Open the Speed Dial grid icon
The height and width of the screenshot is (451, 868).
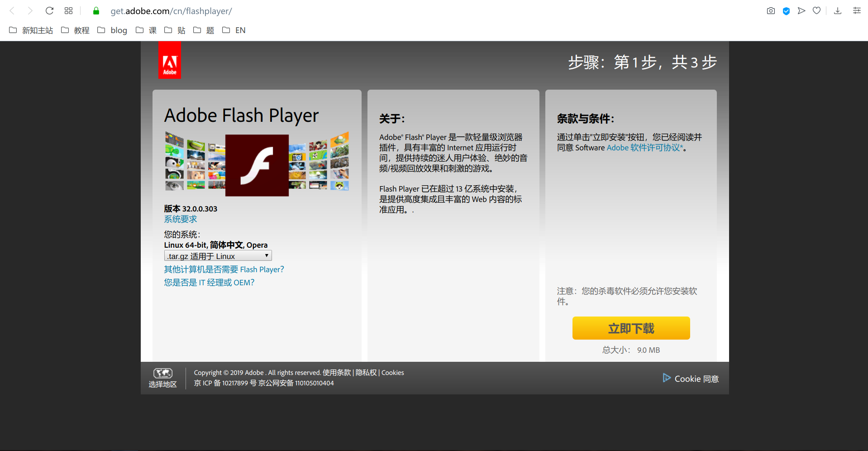coord(68,10)
